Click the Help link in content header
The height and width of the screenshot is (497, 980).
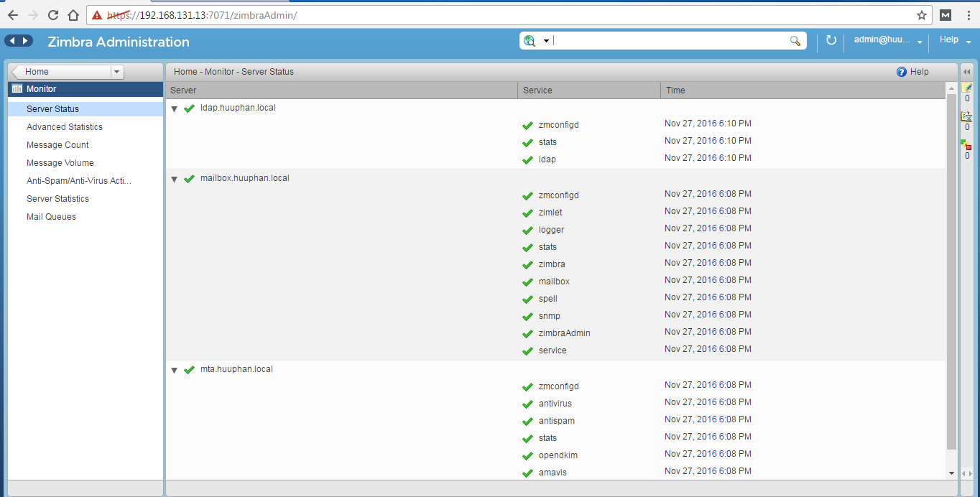coord(919,72)
